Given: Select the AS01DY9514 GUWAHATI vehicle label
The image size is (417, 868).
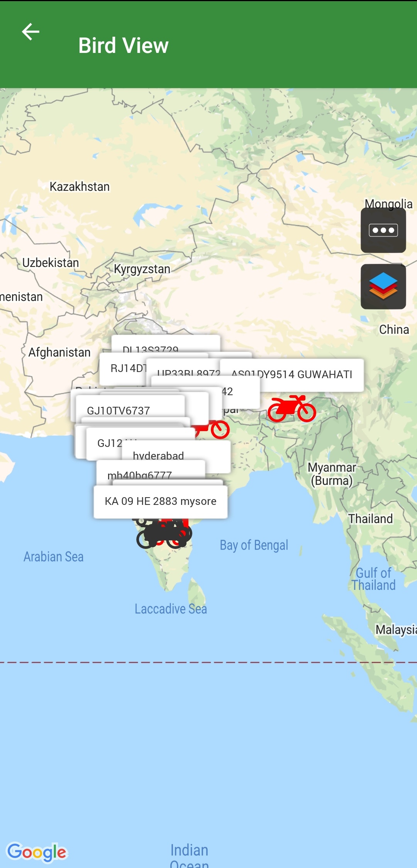Looking at the screenshot, I should point(292,375).
